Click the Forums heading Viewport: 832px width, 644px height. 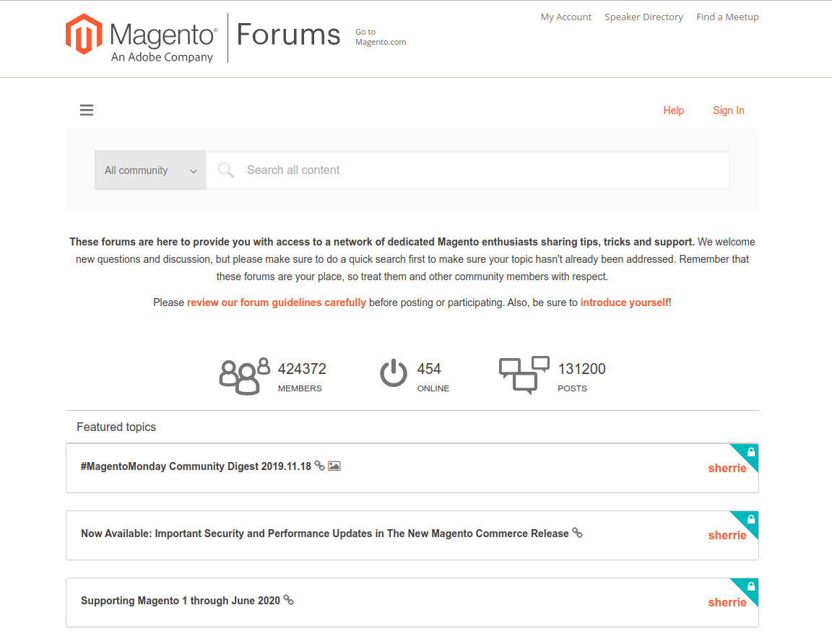tap(288, 35)
